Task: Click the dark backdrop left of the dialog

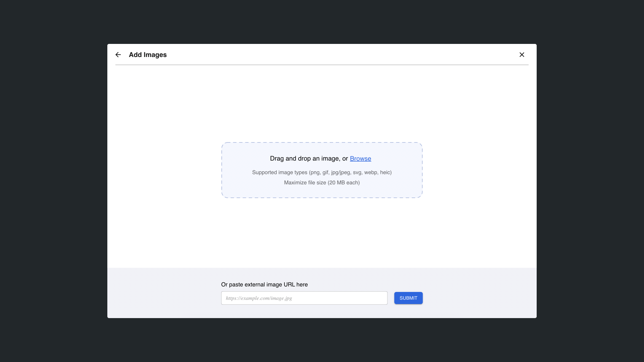Action: [x=54, y=181]
